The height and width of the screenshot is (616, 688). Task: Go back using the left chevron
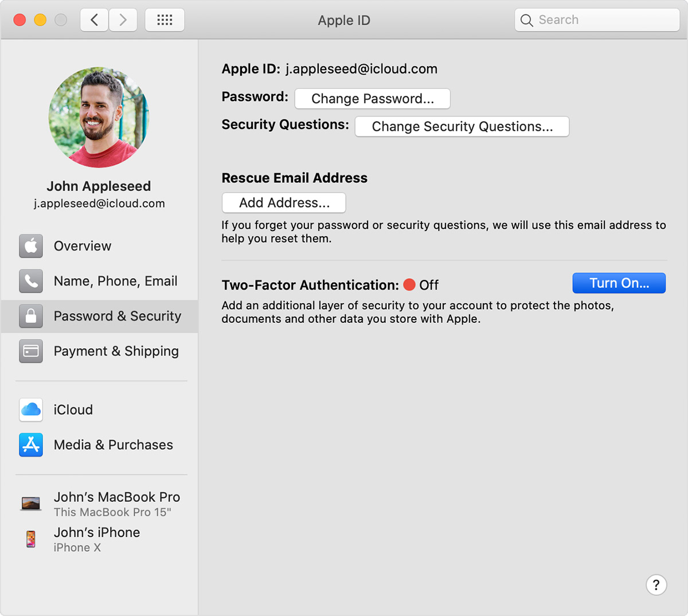tap(95, 20)
